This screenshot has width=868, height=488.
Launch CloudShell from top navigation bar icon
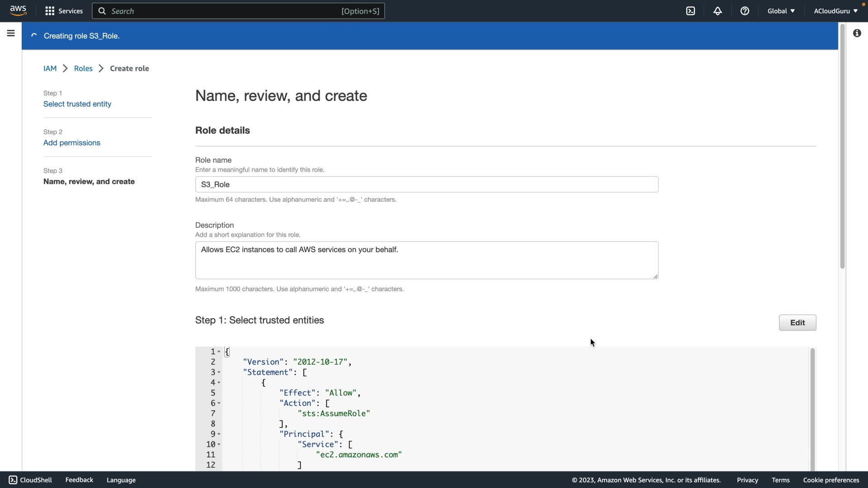(x=690, y=11)
